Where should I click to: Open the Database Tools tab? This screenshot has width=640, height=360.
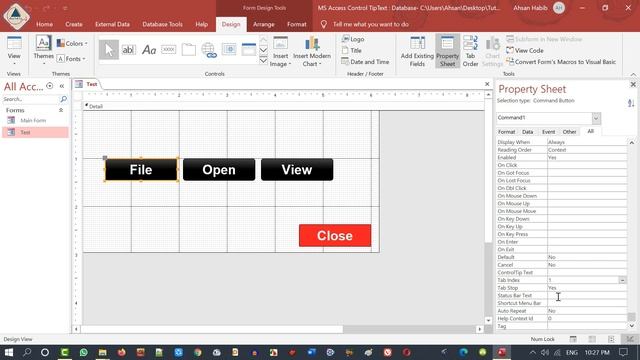(162, 24)
